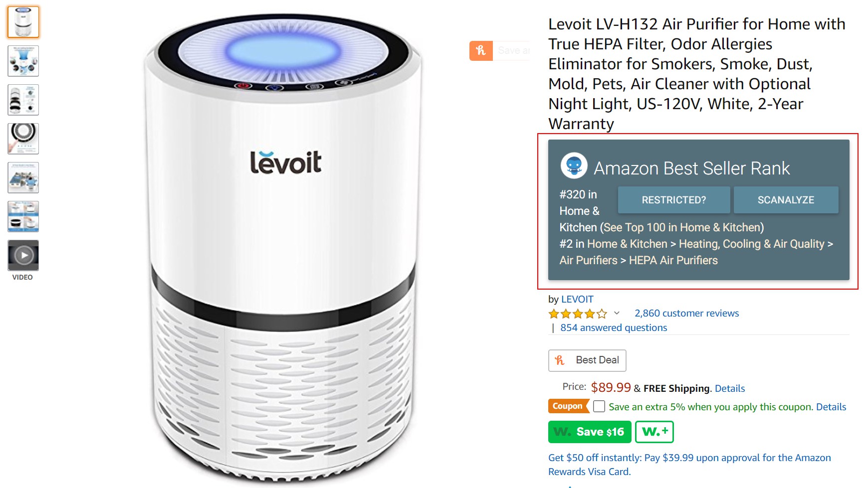Click See Top 100 in Home & Kitchen
Viewport: 868px width, 488px height.
click(683, 227)
